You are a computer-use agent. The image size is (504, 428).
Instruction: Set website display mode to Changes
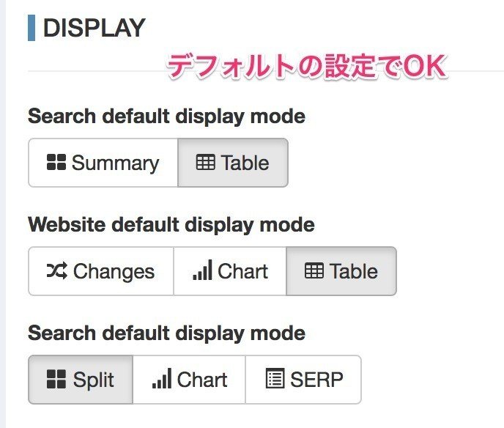[x=114, y=271]
